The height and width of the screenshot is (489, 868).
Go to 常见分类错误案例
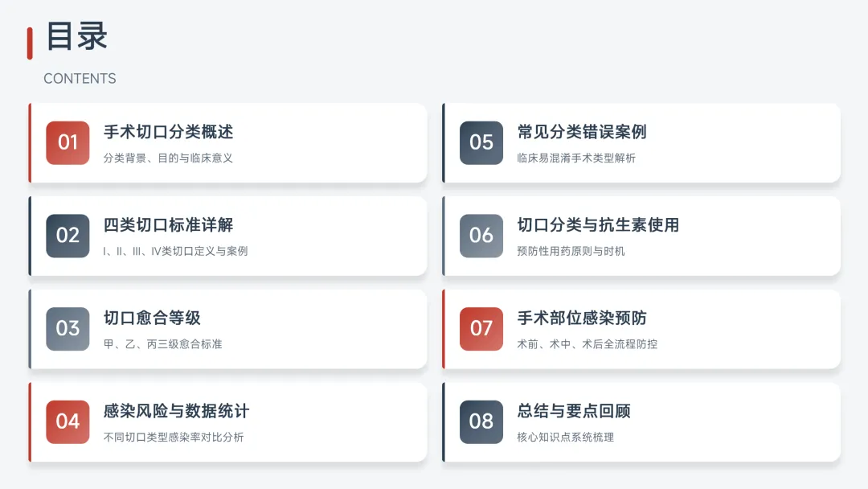coord(582,132)
